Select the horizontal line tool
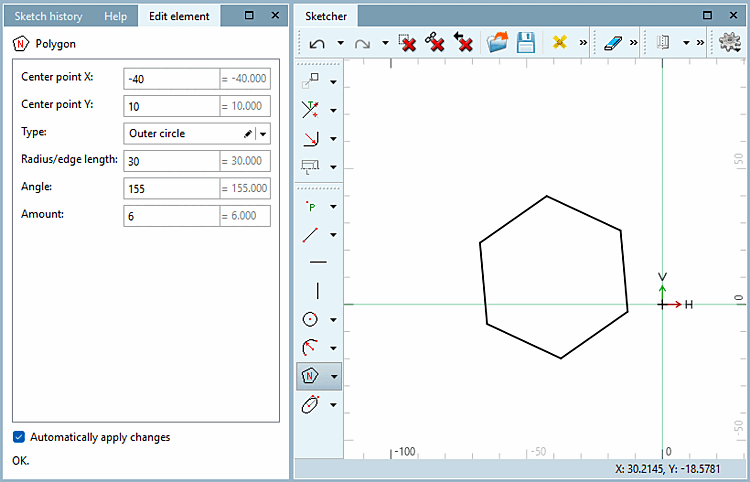This screenshot has width=750, height=482. pyautogui.click(x=318, y=262)
